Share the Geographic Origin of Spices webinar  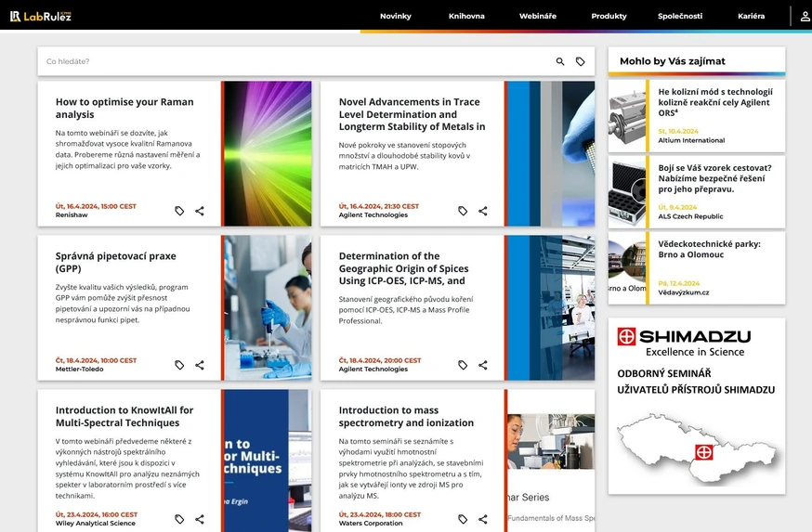pyautogui.click(x=482, y=365)
